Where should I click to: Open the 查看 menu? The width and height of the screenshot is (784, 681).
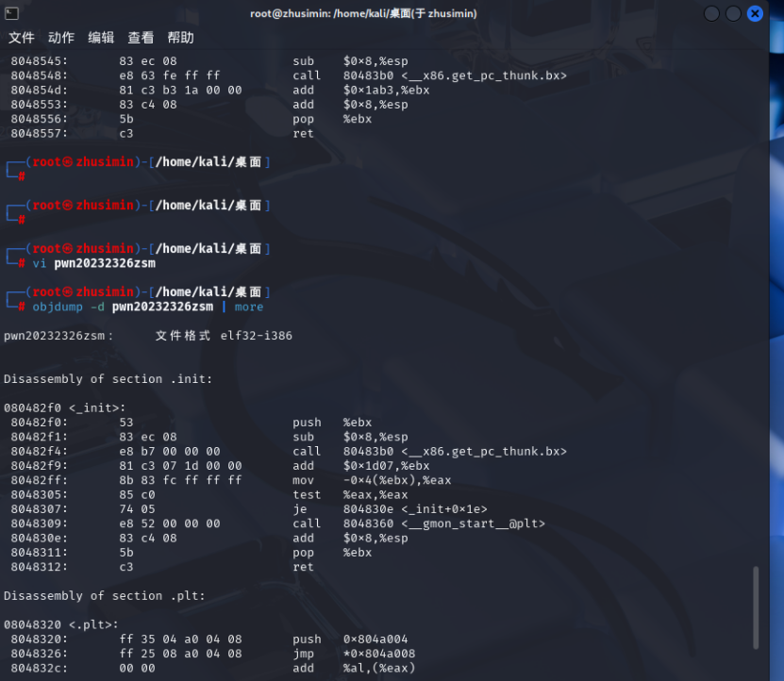pos(141,38)
